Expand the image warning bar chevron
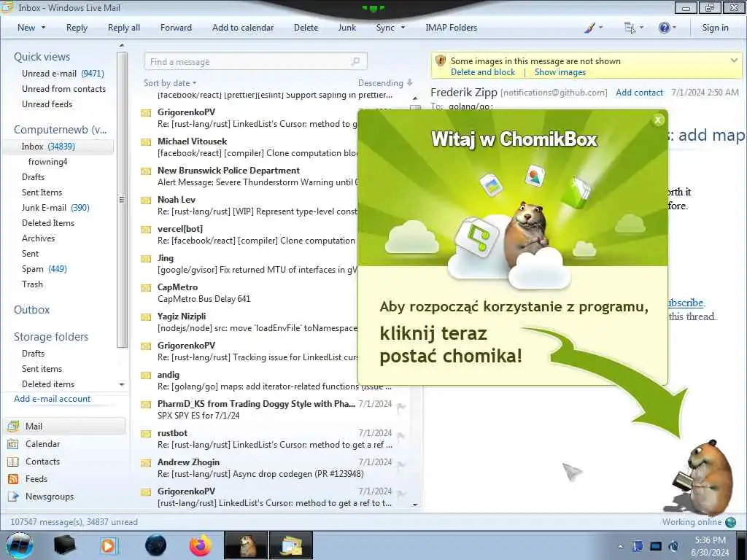The width and height of the screenshot is (747, 560). (734, 61)
